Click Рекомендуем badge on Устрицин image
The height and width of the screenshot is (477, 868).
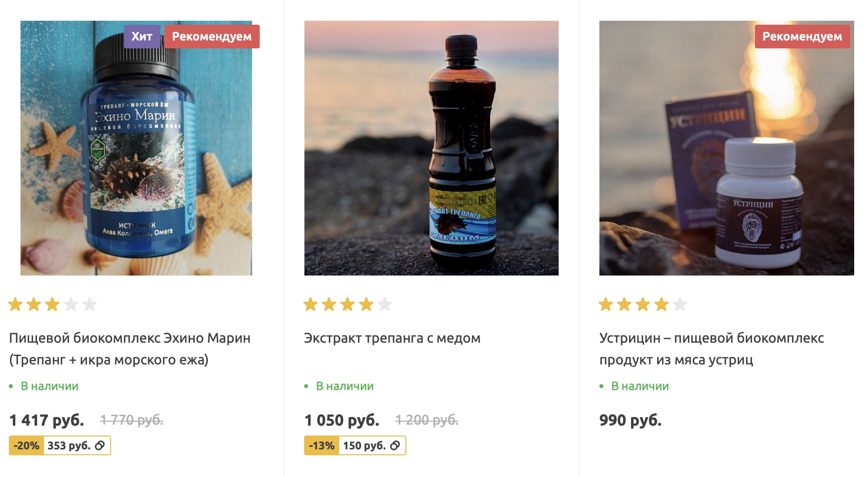point(802,37)
